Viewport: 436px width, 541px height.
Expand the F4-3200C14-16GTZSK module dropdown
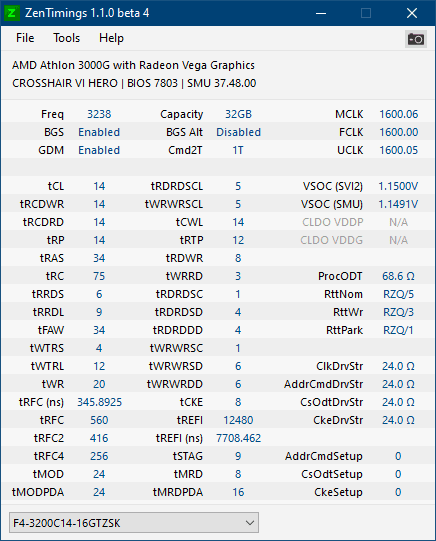coord(134,523)
